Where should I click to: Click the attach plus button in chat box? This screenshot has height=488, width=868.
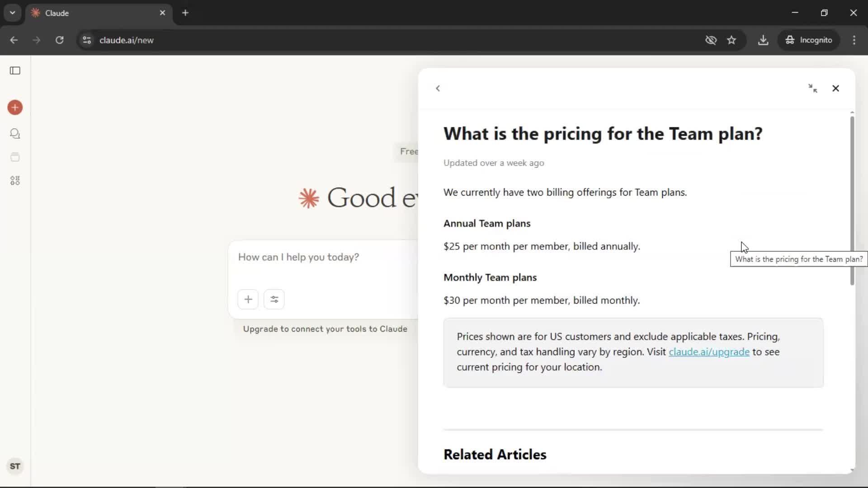click(x=248, y=299)
